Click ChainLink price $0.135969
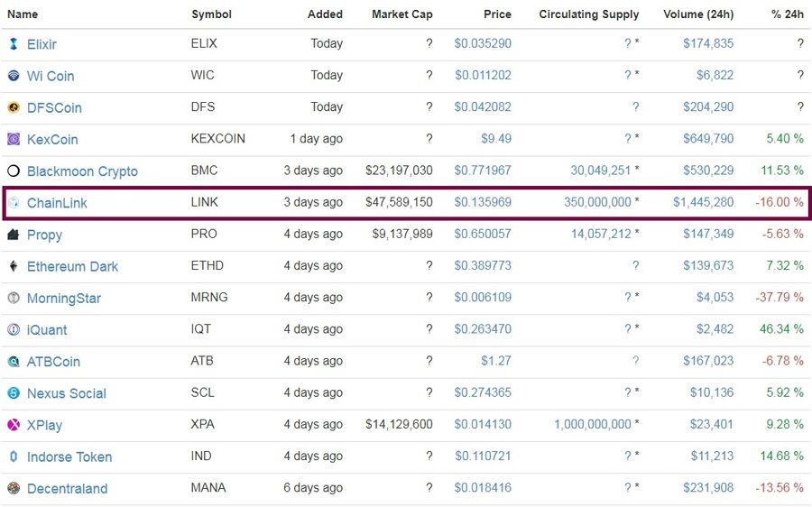Viewport: 812px width, 507px height. click(x=483, y=202)
